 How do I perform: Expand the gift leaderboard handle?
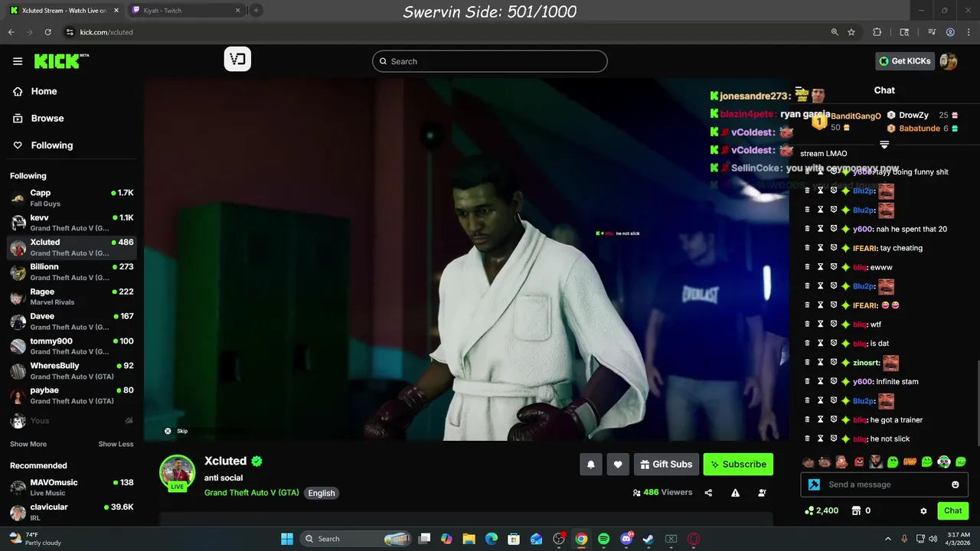click(x=884, y=145)
